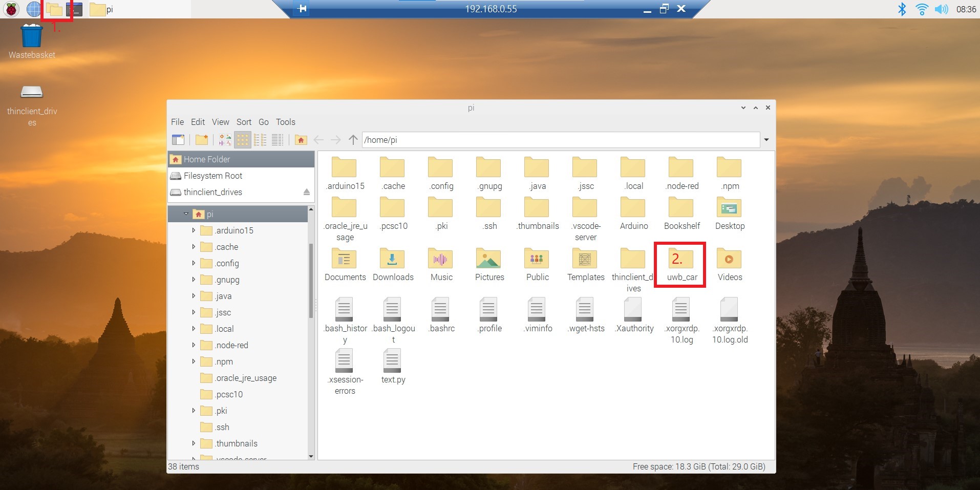Open the Tools menu

(x=285, y=122)
